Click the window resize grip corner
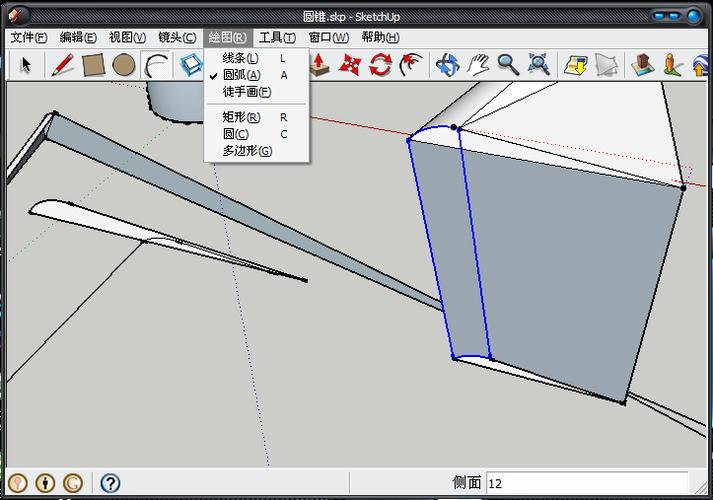This screenshot has height=500, width=713. pyautogui.click(x=699, y=486)
